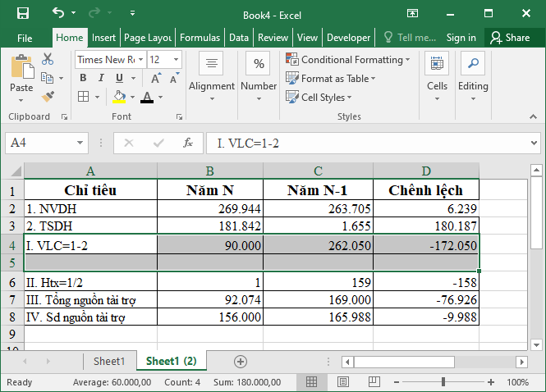Toggle Underline formatting
546x392 pixels.
point(117,78)
